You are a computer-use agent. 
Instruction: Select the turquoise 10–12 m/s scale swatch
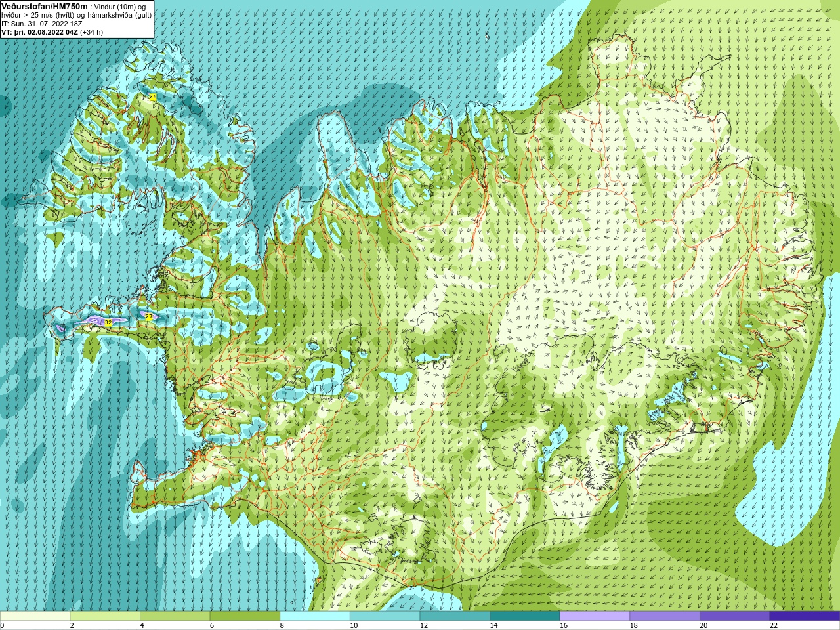pos(385,616)
